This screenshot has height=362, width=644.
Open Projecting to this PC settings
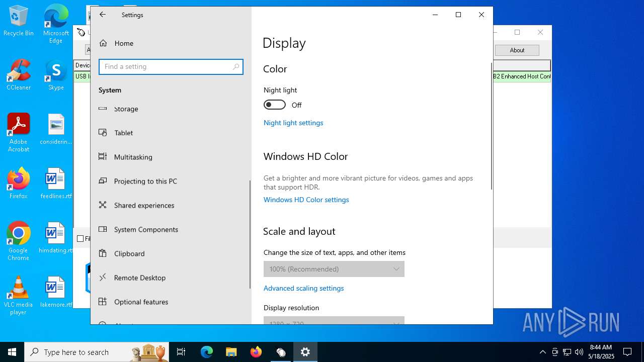[171, 181]
